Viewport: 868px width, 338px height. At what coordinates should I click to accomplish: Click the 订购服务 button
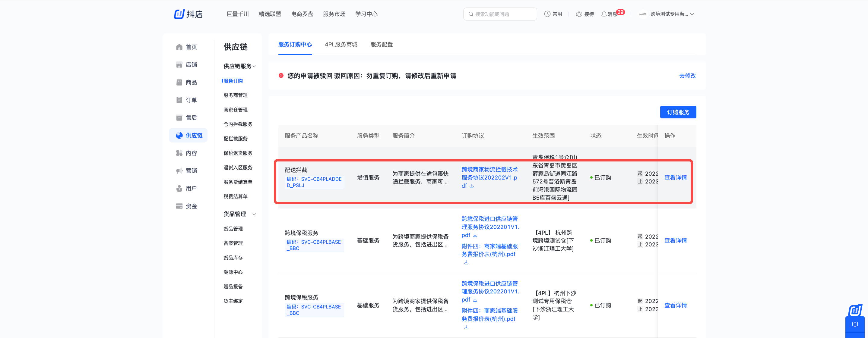click(x=678, y=112)
